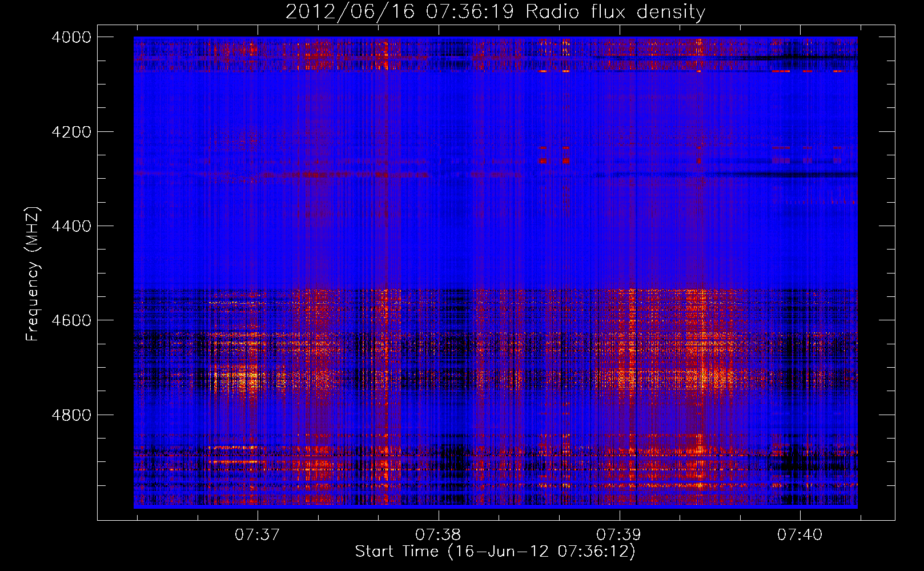Click the plot title 'Radio flux density'
The image size is (924, 571).
616,12
